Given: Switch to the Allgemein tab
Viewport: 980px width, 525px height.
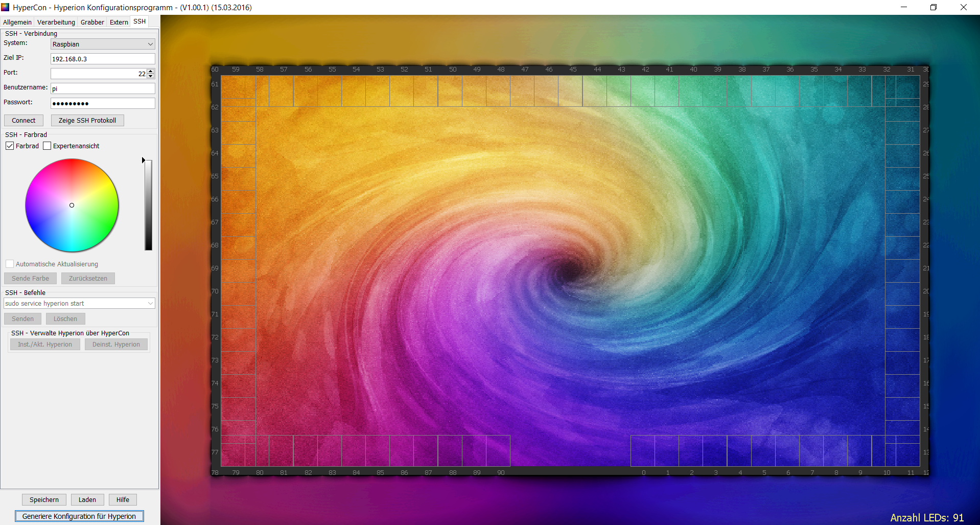Looking at the screenshot, I should [x=17, y=22].
